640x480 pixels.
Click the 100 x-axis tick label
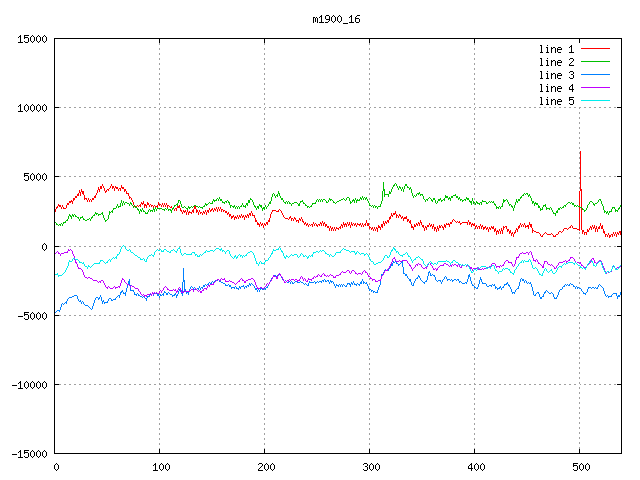(160, 467)
